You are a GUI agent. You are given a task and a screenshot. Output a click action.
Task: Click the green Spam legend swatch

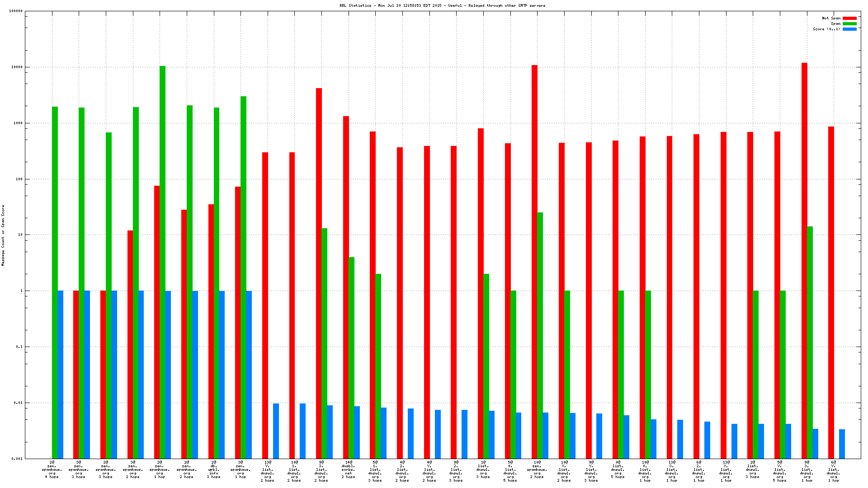pyautogui.click(x=849, y=24)
